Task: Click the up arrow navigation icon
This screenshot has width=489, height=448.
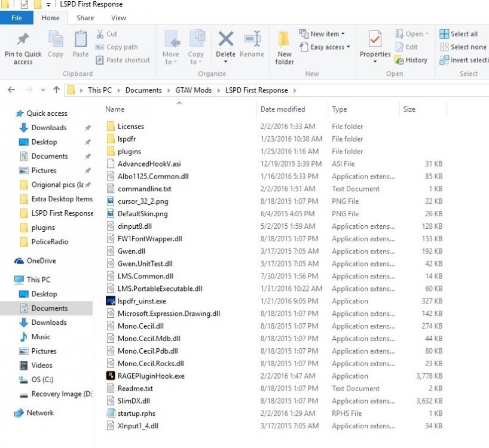Action: point(56,90)
